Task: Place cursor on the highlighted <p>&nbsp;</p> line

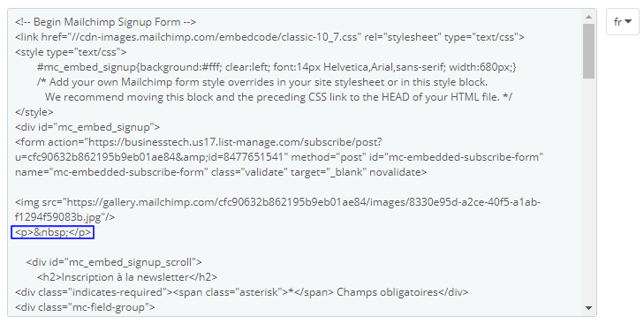Action: click(53, 232)
